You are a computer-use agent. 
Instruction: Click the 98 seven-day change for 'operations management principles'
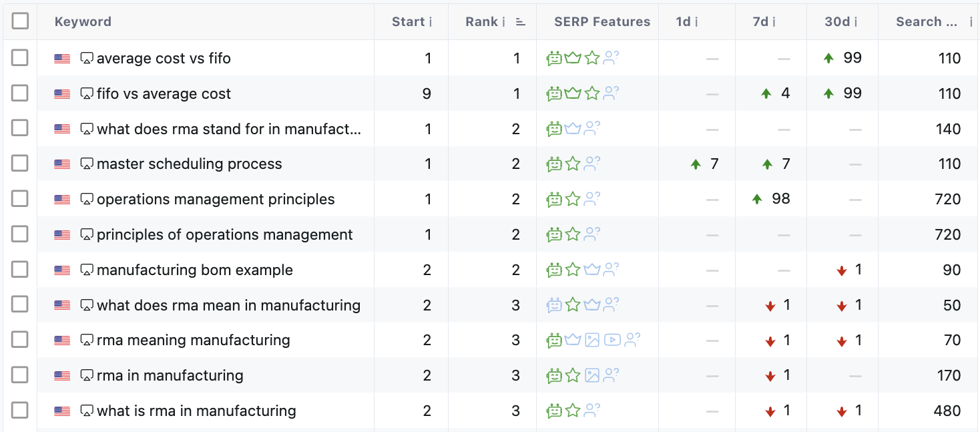point(780,199)
